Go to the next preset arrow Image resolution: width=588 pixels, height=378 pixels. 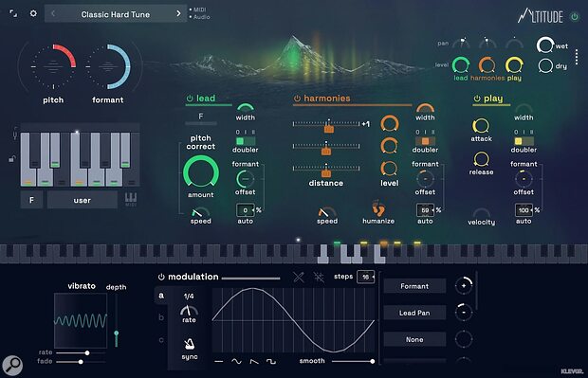(178, 14)
